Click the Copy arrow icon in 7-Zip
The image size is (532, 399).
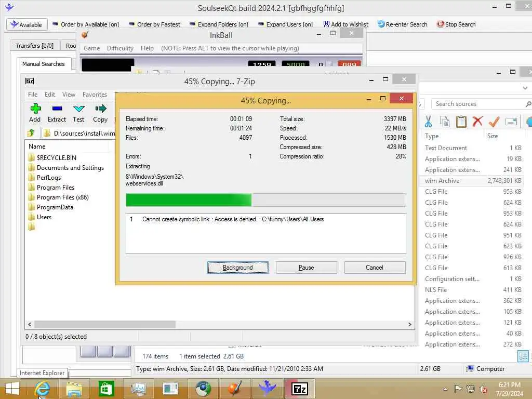(101, 109)
